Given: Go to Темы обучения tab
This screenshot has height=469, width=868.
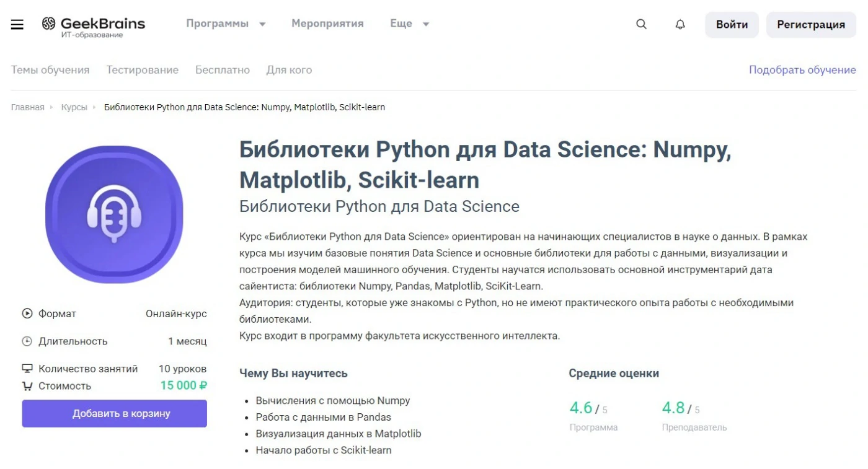Looking at the screenshot, I should click(x=50, y=70).
